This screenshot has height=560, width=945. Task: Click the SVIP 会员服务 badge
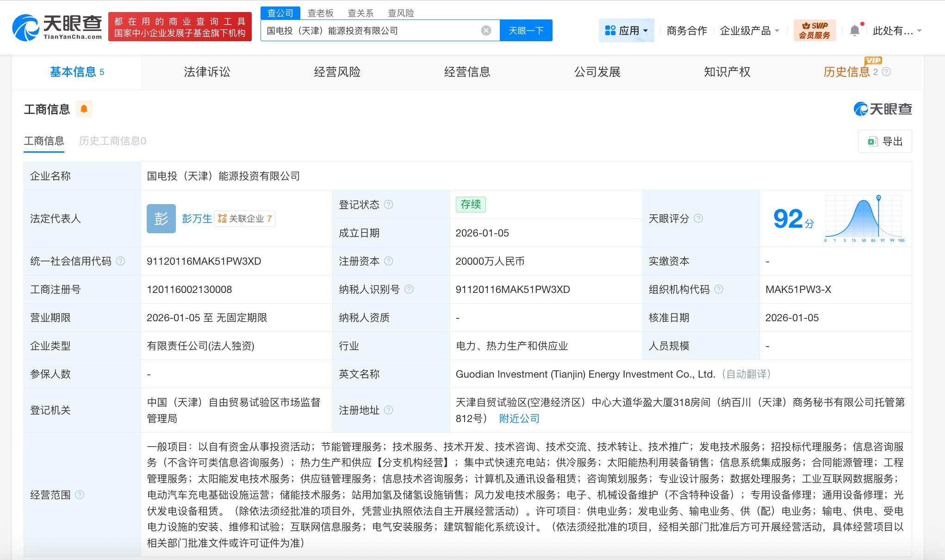(x=814, y=31)
